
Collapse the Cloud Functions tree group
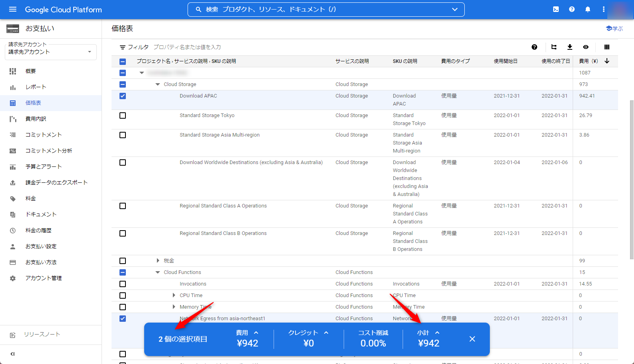coord(158,272)
